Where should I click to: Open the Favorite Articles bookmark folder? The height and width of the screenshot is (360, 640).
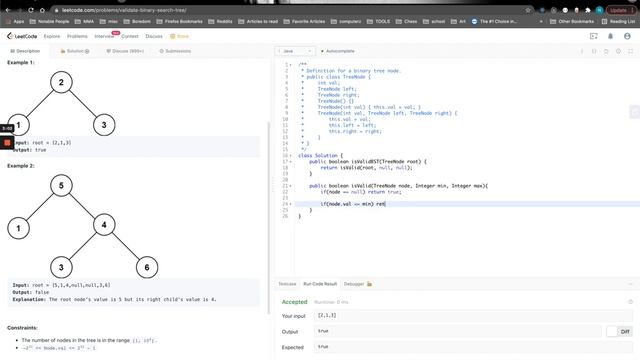click(x=304, y=21)
